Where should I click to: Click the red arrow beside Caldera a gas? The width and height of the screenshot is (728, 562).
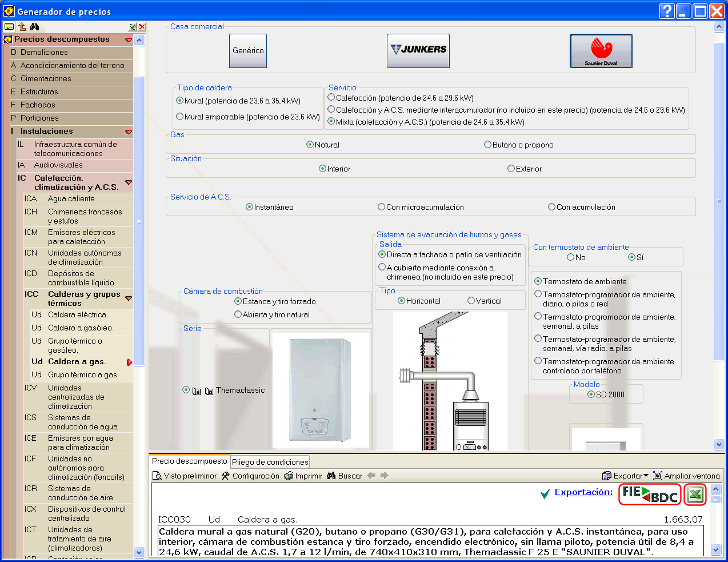[x=130, y=362]
